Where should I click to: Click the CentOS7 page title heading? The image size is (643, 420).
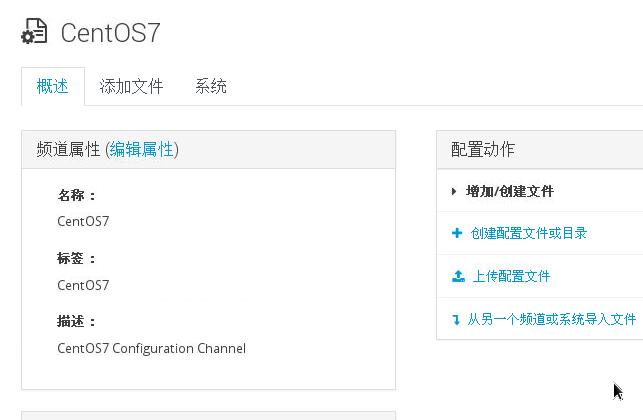[110, 33]
